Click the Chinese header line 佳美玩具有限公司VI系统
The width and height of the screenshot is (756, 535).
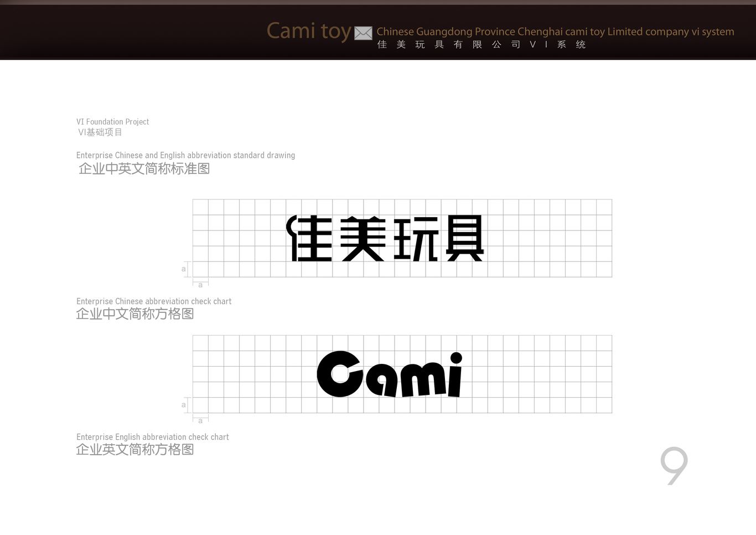click(x=481, y=45)
